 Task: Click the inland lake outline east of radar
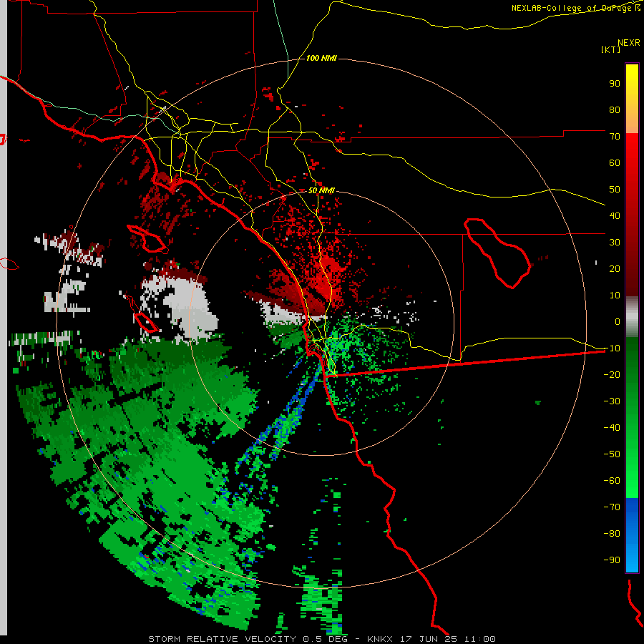click(x=498, y=253)
